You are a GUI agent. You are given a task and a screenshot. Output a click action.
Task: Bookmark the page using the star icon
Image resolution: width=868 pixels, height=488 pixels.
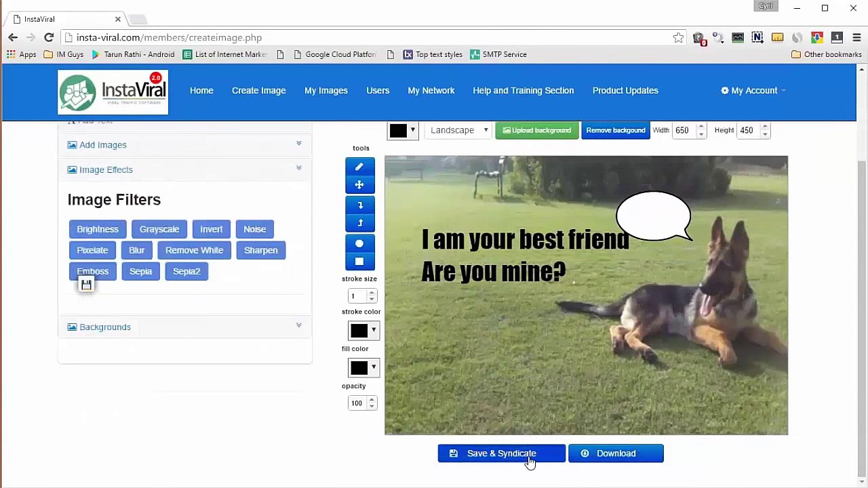678,38
